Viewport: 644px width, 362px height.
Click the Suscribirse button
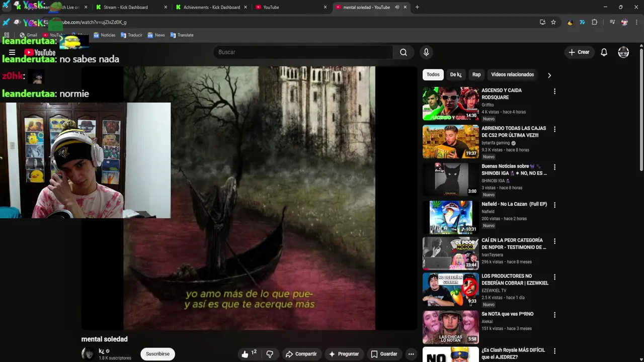[157, 354]
